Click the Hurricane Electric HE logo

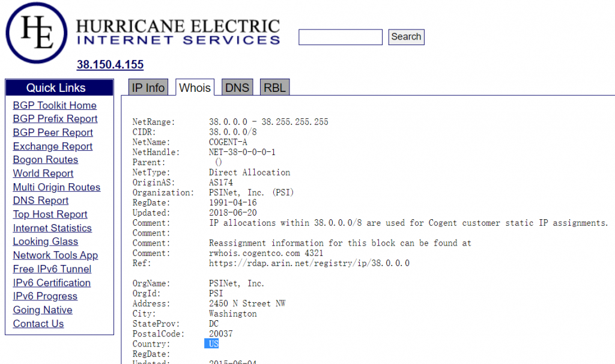(x=36, y=33)
